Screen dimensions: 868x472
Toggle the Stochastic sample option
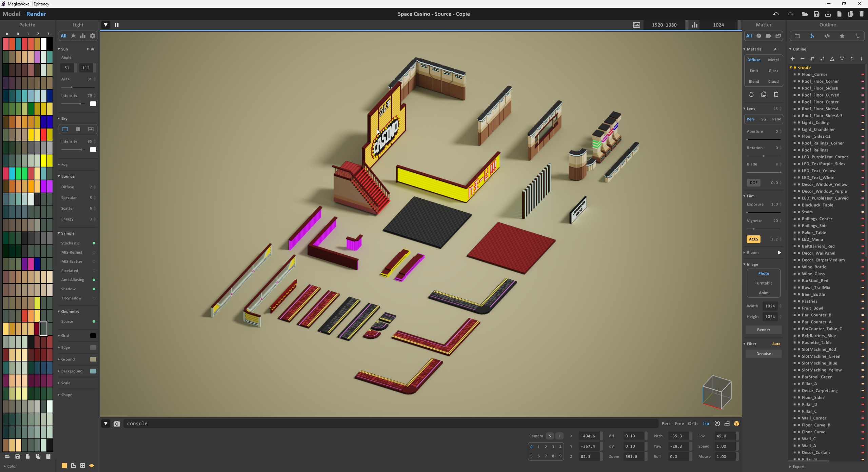[94, 243]
